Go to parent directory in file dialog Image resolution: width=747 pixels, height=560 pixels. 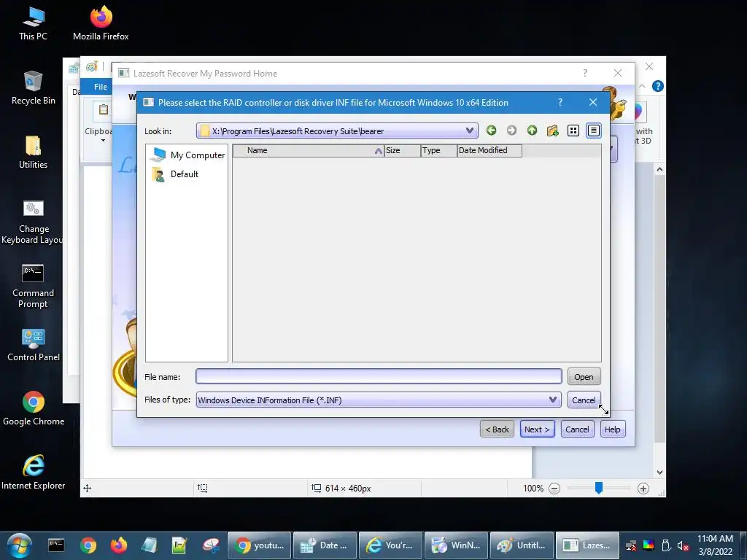(532, 131)
